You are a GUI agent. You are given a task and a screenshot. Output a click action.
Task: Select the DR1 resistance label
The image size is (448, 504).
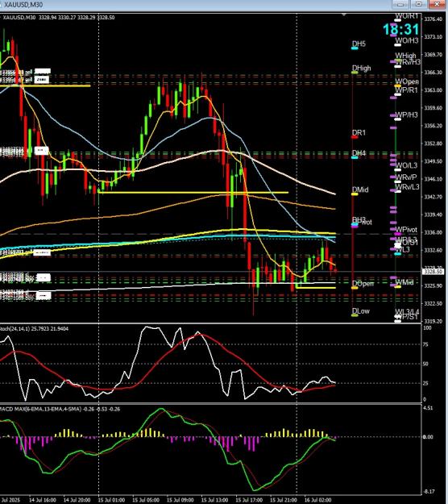tap(359, 133)
